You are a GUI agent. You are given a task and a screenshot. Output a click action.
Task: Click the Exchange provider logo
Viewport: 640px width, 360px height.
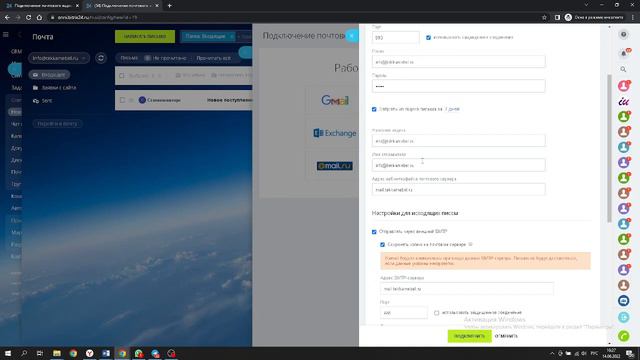point(335,133)
